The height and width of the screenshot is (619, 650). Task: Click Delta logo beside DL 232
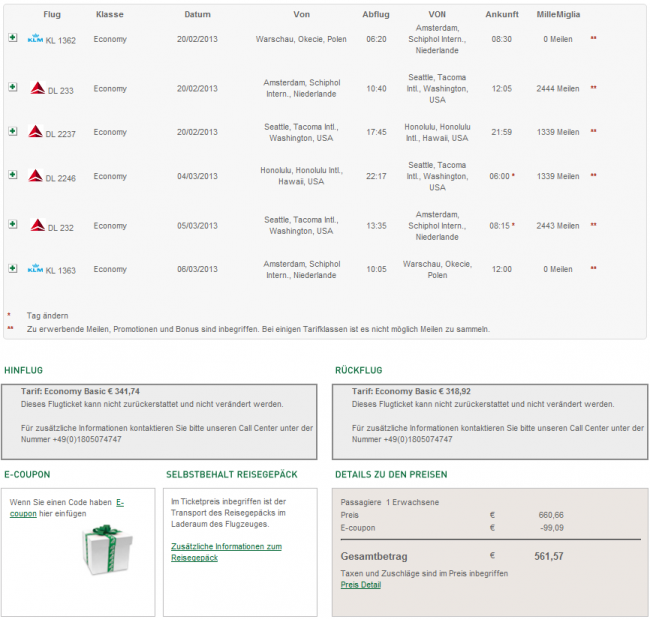pyautogui.click(x=36, y=226)
